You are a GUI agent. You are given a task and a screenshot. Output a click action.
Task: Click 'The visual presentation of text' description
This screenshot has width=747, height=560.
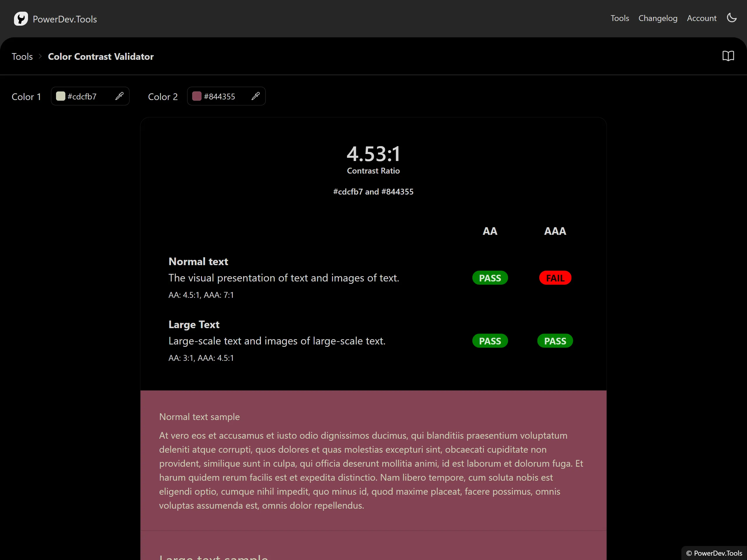(x=284, y=278)
